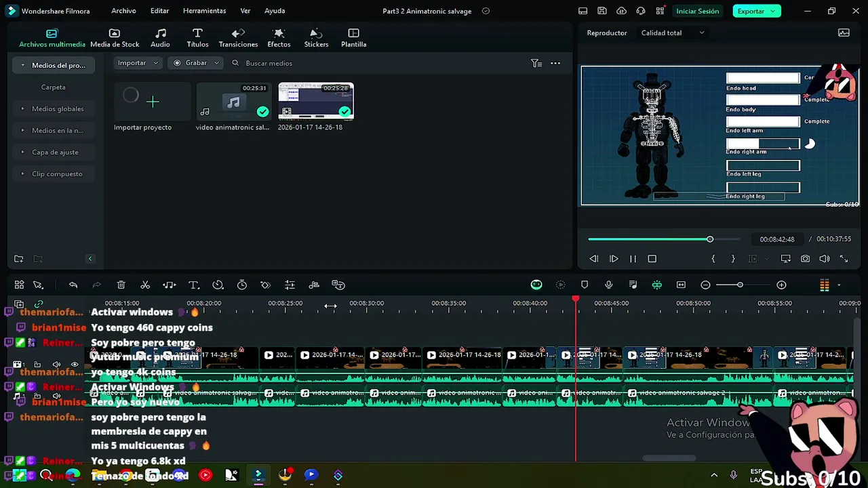Click the Iniciar Sesión button
868x488 pixels.
697,11
